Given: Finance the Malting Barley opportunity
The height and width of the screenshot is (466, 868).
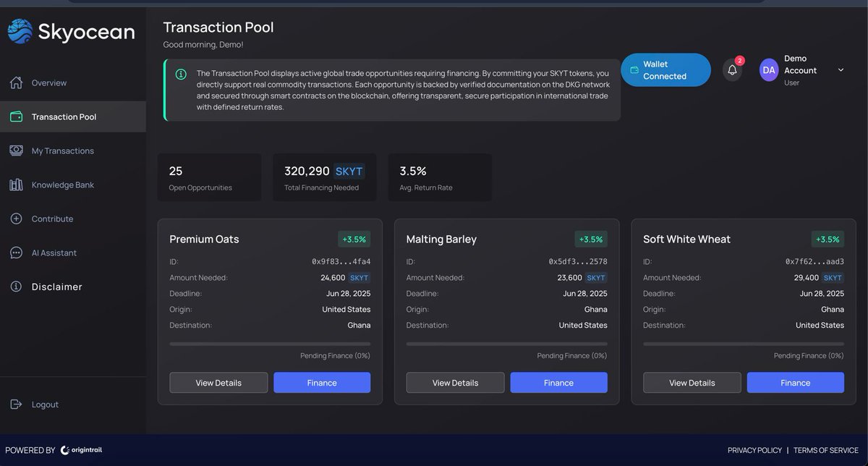Looking at the screenshot, I should pyautogui.click(x=558, y=383).
